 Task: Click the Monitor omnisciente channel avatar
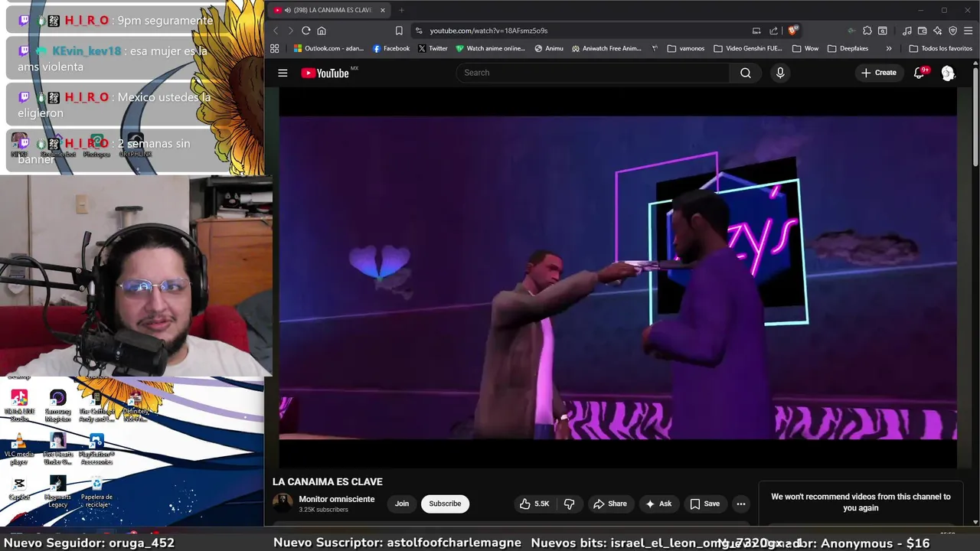tap(283, 503)
